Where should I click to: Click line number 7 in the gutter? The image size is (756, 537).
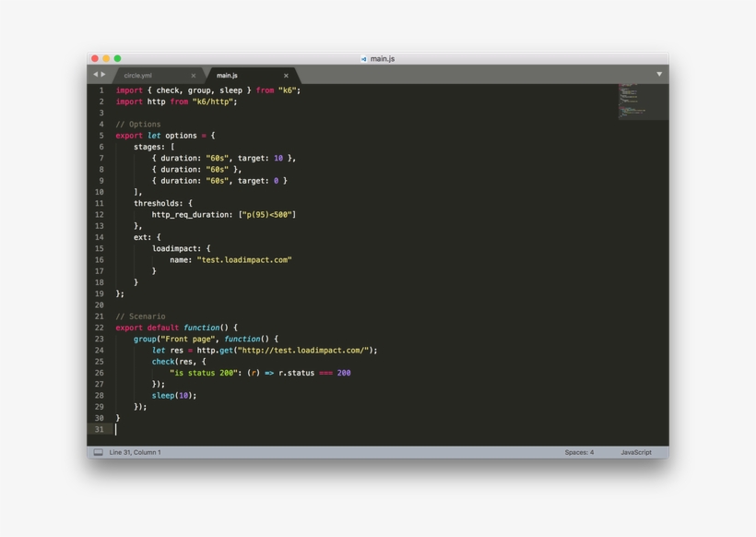tap(100, 158)
